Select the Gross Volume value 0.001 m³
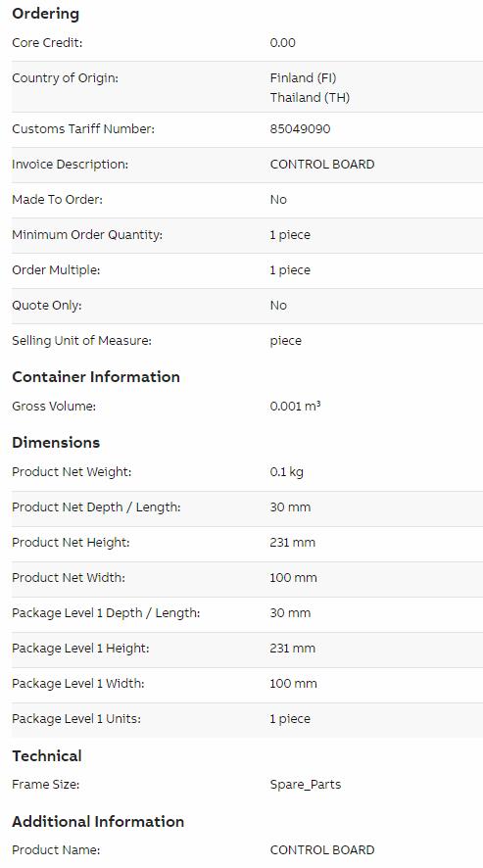 pyautogui.click(x=295, y=407)
